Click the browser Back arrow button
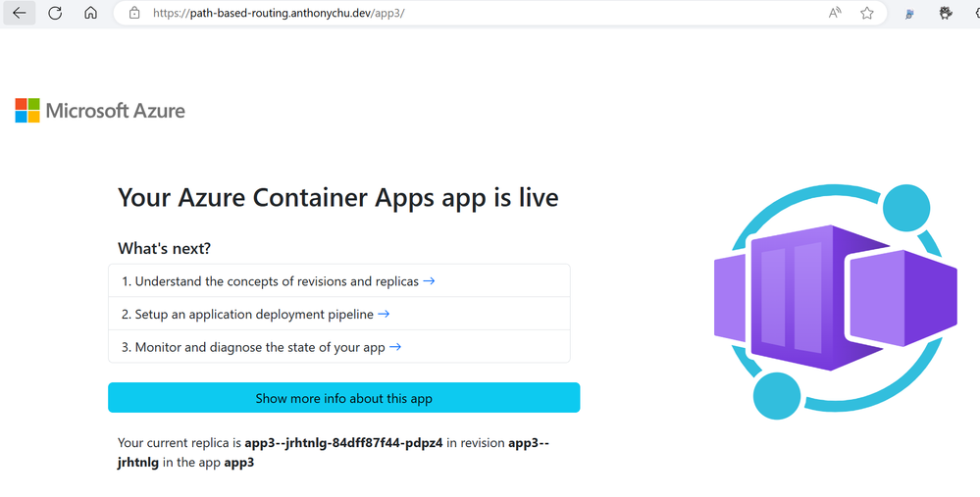The image size is (980, 497). click(x=20, y=13)
